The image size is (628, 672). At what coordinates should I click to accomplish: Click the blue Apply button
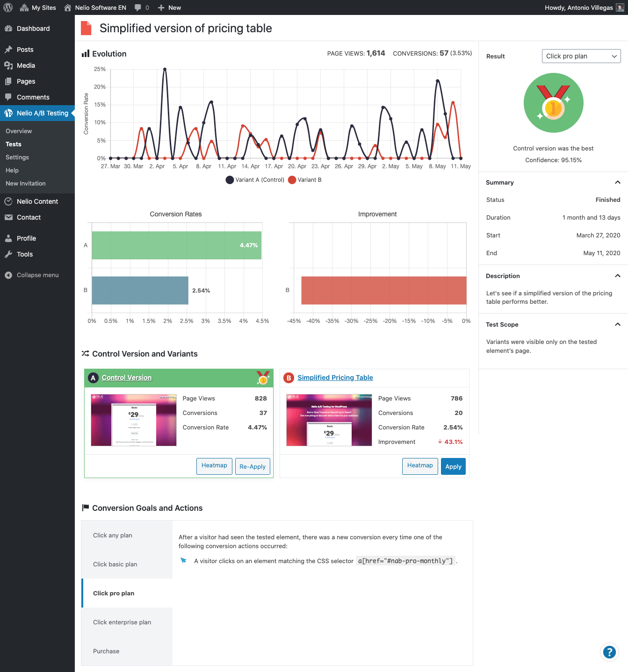(x=453, y=466)
